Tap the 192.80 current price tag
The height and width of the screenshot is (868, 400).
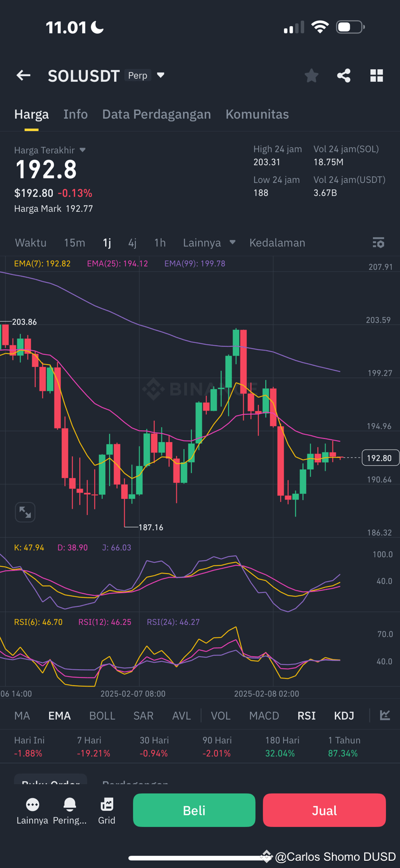(380, 458)
